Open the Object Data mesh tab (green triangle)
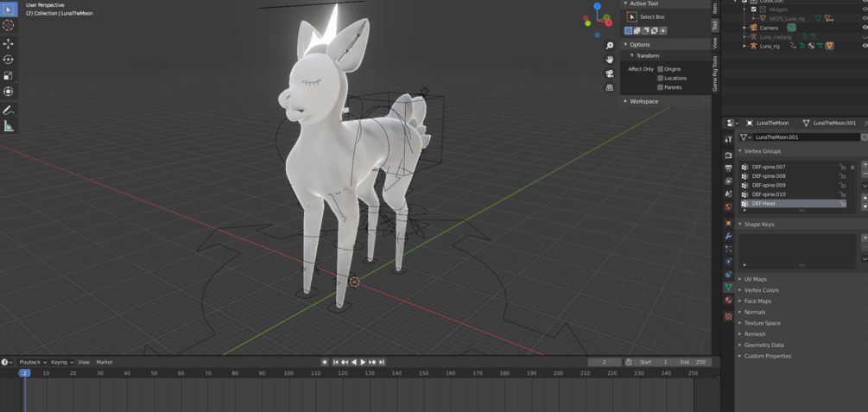868x412 pixels. tap(728, 288)
